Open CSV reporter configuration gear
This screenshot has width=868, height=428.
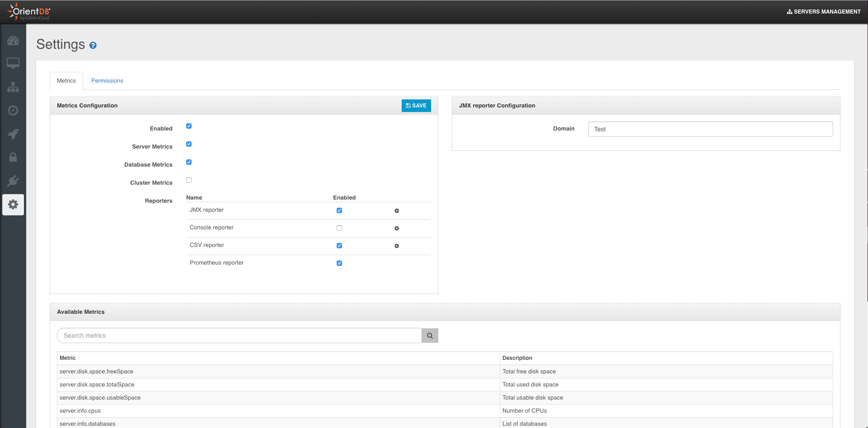(x=397, y=246)
